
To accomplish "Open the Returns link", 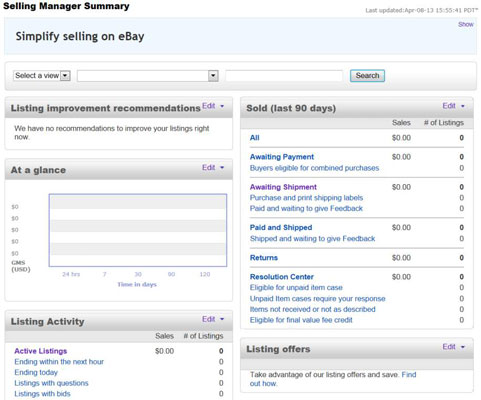I will [264, 258].
